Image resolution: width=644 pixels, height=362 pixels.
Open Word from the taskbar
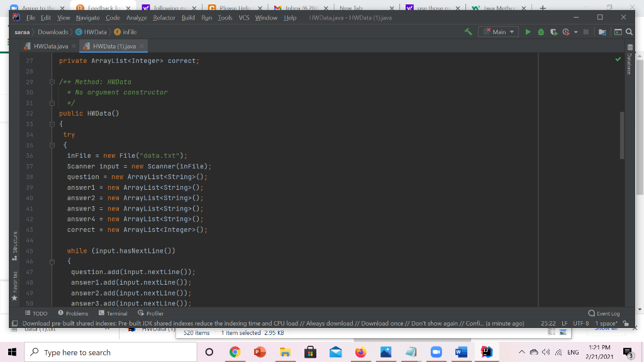pyautogui.click(x=461, y=352)
